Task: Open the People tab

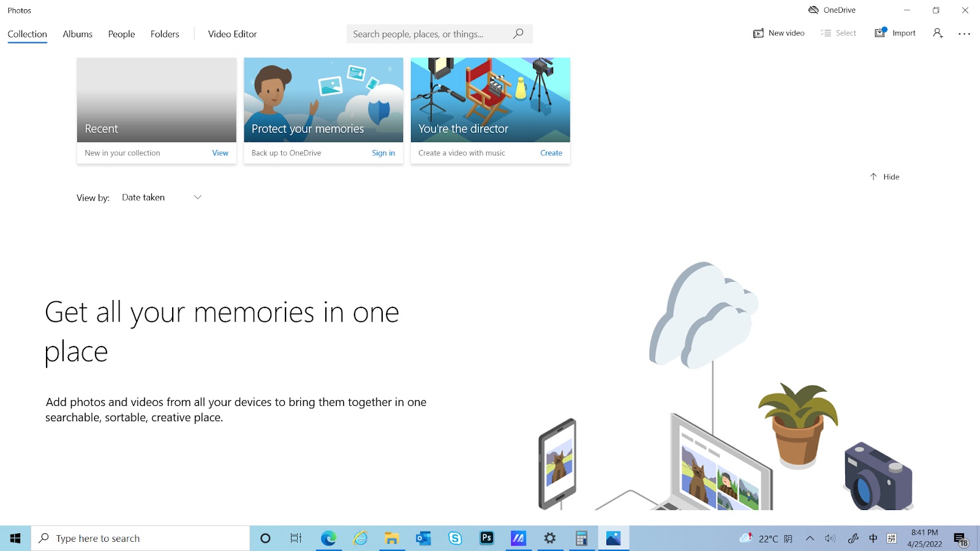Action: point(121,34)
